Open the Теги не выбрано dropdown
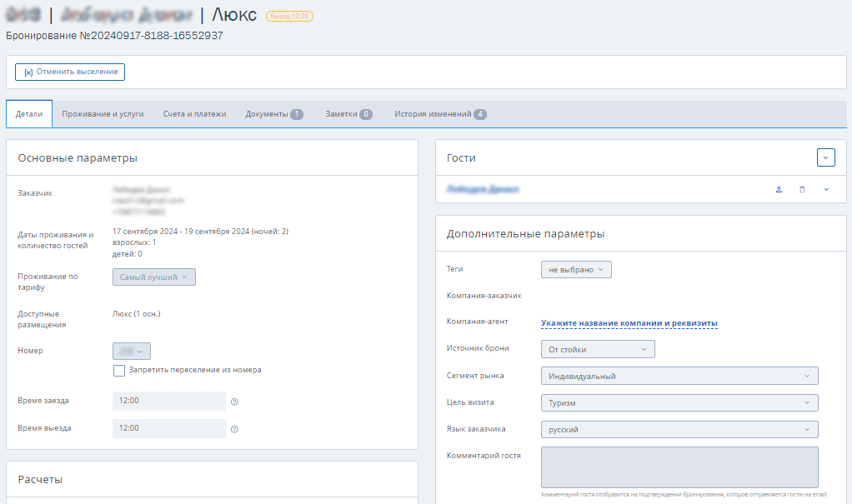The height and width of the screenshot is (504, 852). coord(576,269)
